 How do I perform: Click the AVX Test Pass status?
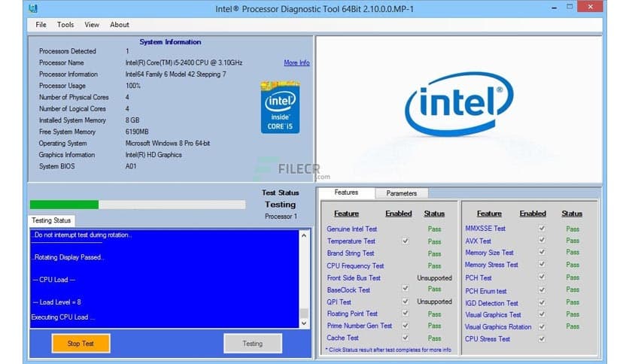(573, 241)
